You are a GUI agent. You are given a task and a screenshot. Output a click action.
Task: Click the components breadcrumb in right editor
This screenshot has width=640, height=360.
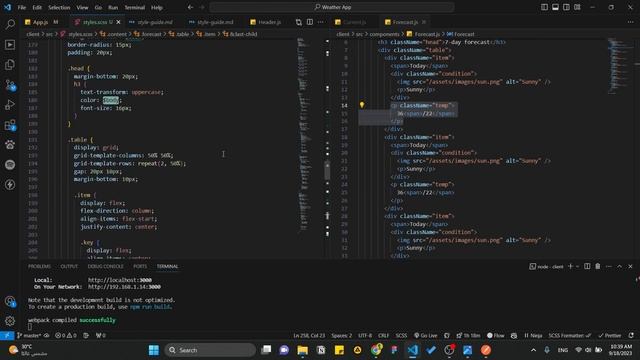pyautogui.click(x=384, y=34)
